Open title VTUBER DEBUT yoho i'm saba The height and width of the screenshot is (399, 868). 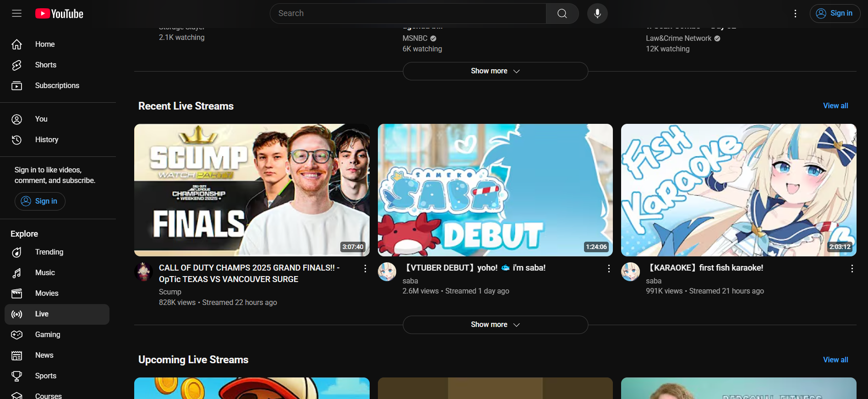[474, 268]
